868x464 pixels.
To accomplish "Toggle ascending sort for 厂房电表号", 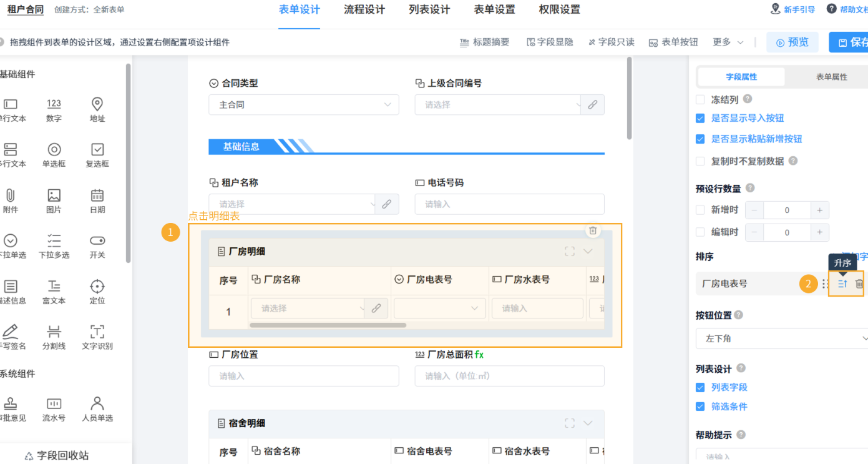I will tap(842, 284).
